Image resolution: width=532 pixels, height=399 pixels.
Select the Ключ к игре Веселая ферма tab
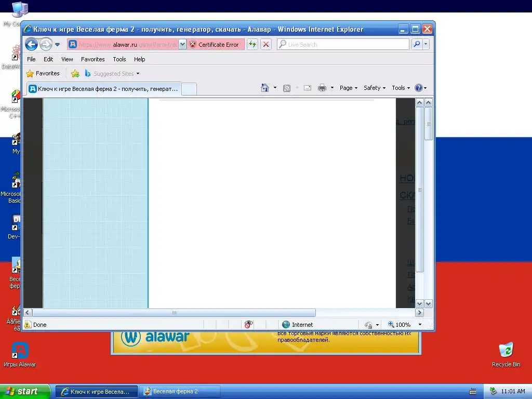pyautogui.click(x=104, y=89)
